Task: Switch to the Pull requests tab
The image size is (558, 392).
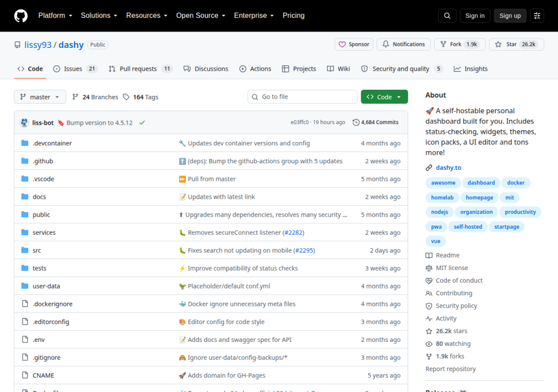Action: click(140, 69)
